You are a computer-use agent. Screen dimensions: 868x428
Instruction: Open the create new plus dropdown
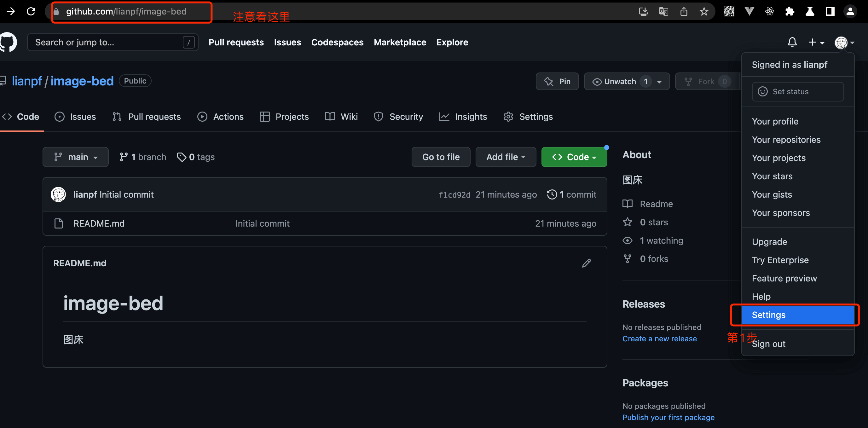pos(816,43)
